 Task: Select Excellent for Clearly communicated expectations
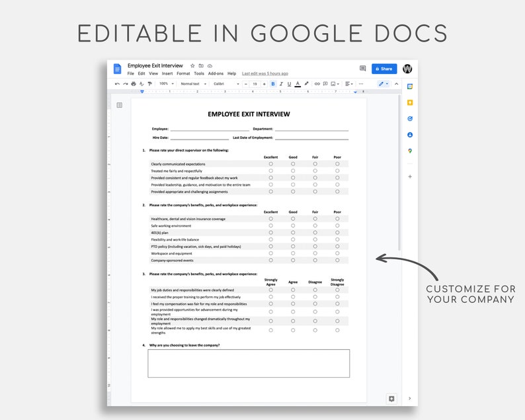point(270,164)
